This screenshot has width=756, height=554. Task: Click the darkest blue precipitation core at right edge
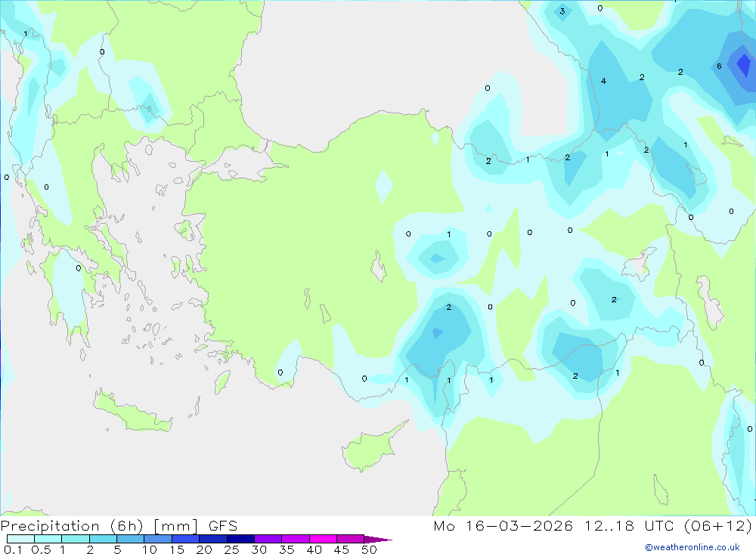pos(744,65)
